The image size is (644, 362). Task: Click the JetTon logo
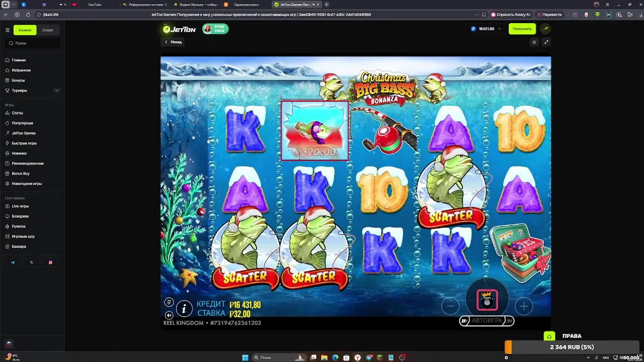[179, 29]
